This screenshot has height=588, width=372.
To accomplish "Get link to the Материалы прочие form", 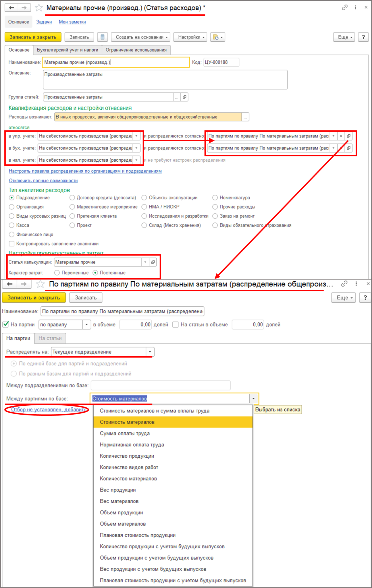I will 345,7.
